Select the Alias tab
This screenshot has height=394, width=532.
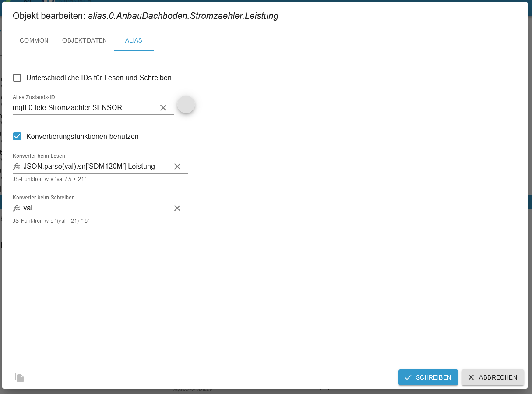point(134,40)
